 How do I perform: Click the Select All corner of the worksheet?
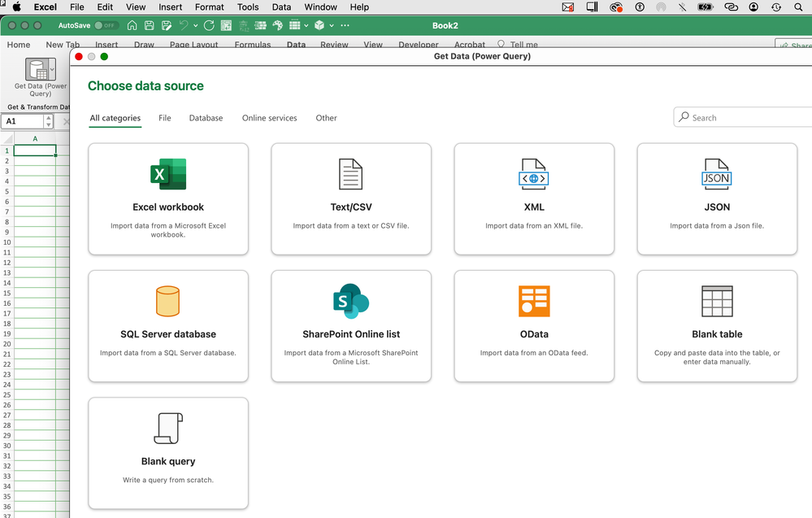tap(7, 138)
